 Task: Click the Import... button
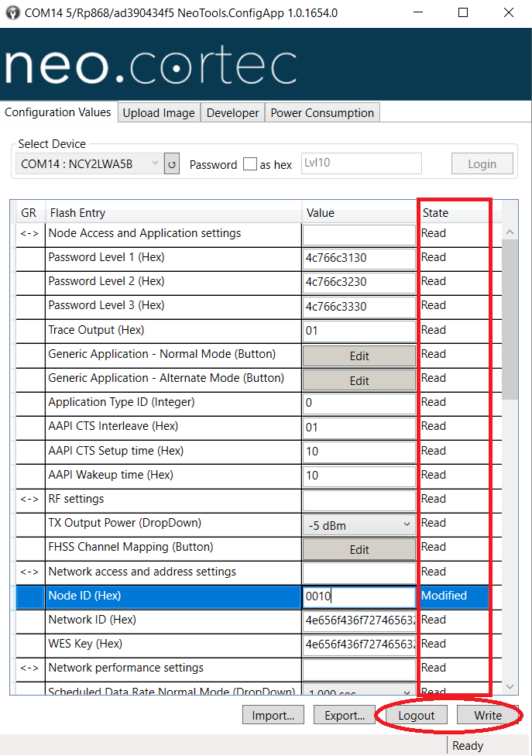point(273,715)
